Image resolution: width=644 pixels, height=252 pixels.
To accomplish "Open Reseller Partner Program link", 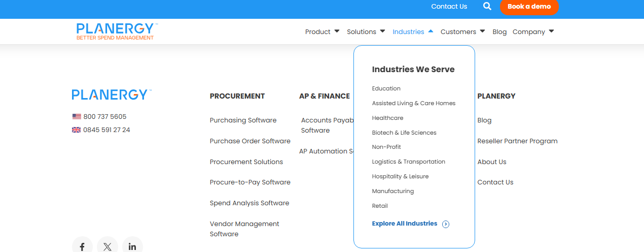I will (517, 141).
